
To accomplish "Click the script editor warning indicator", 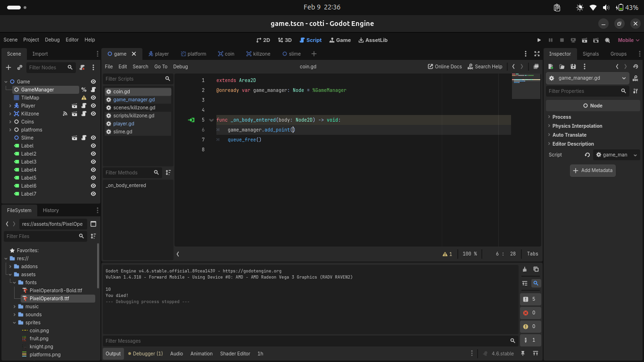I will coord(447,254).
